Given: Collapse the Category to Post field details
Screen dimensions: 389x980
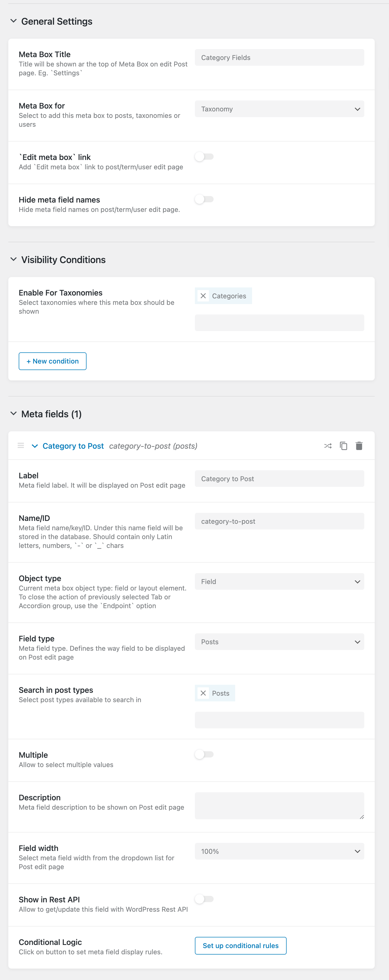Looking at the screenshot, I should pyautogui.click(x=35, y=446).
